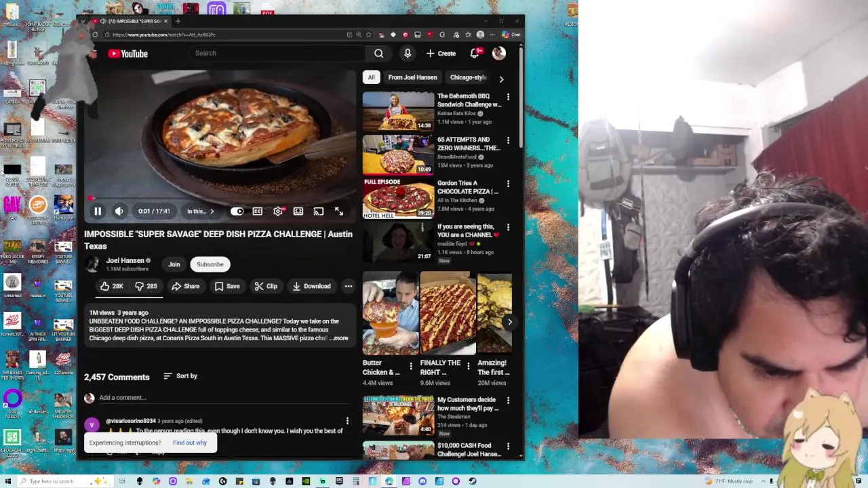Focus the YouTube search field

[276, 53]
